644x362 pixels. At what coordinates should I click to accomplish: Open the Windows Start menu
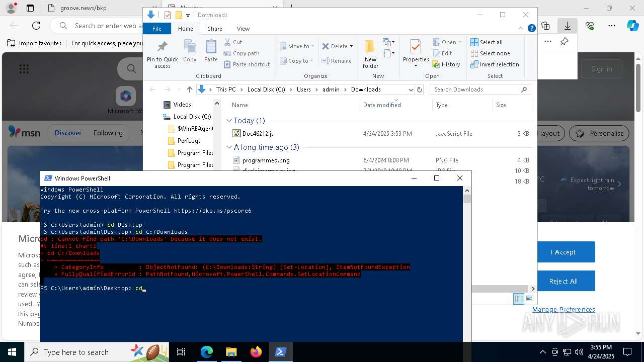12,352
